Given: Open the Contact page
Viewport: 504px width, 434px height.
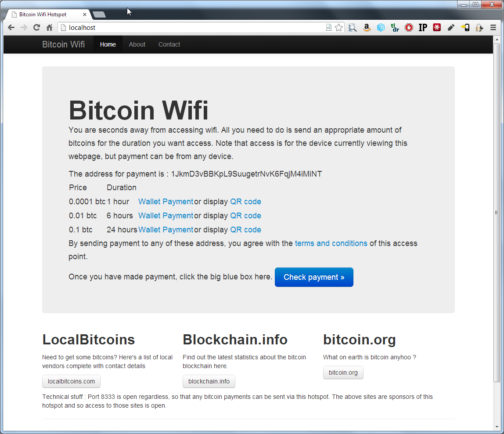Looking at the screenshot, I should click(169, 44).
